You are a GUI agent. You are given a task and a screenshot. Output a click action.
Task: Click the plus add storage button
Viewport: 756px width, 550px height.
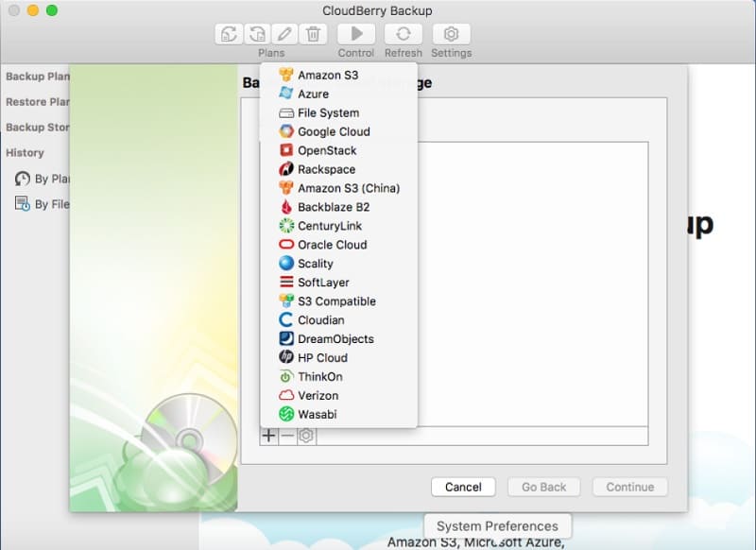point(269,436)
